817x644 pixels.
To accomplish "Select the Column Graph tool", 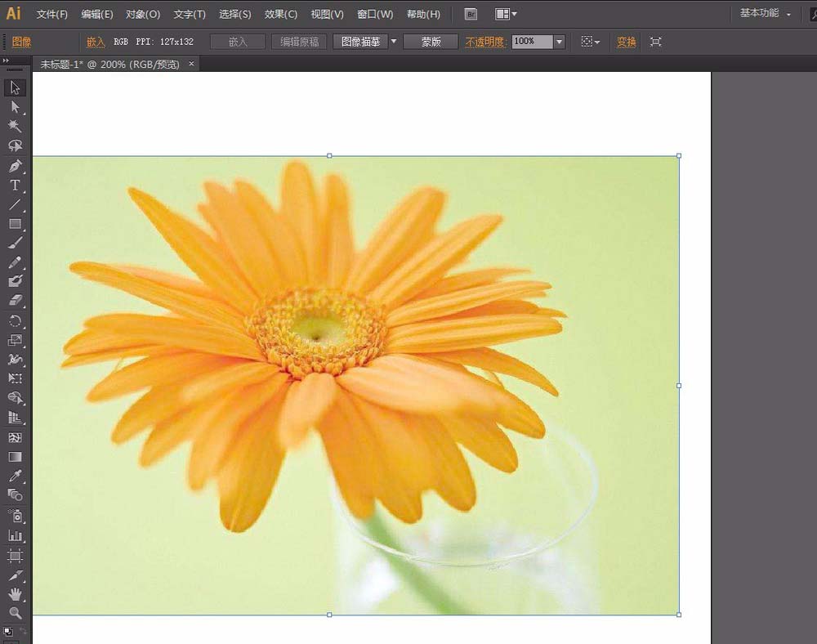I will pyautogui.click(x=15, y=535).
